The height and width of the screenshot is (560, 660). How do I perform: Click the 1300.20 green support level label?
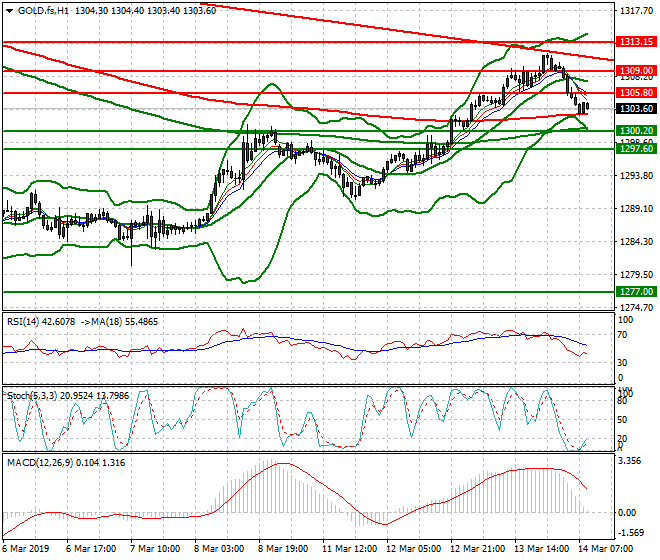tap(636, 131)
